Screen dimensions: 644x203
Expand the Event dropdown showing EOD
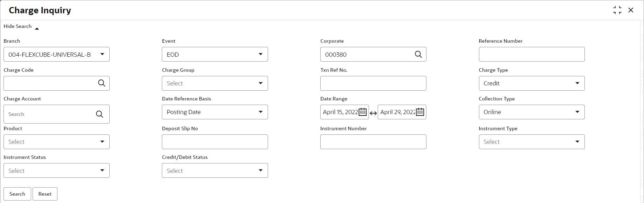pos(260,54)
